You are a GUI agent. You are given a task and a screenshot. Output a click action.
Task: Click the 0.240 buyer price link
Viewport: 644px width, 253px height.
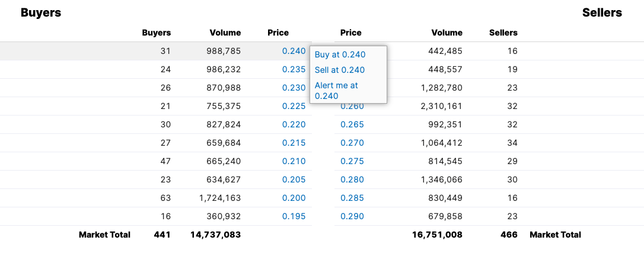click(294, 51)
